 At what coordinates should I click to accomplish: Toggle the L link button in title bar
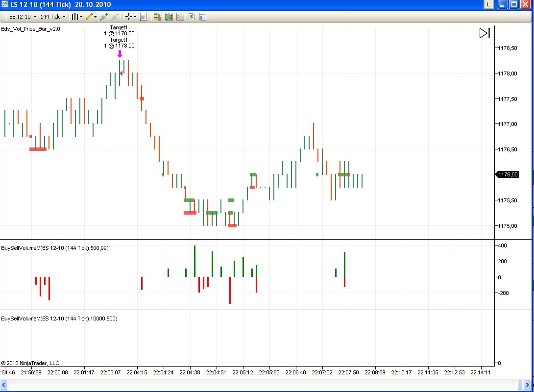tap(488, 4)
